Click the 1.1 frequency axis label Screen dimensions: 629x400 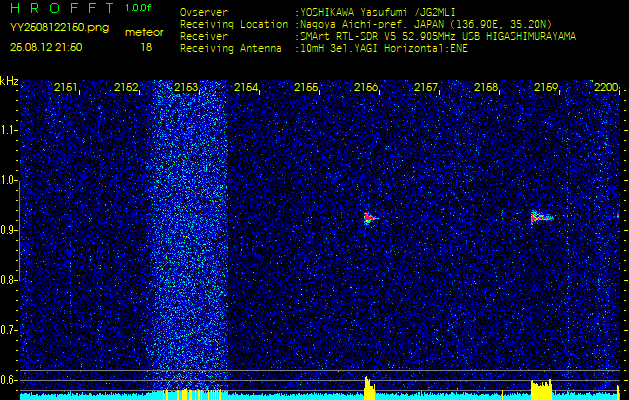point(7,130)
